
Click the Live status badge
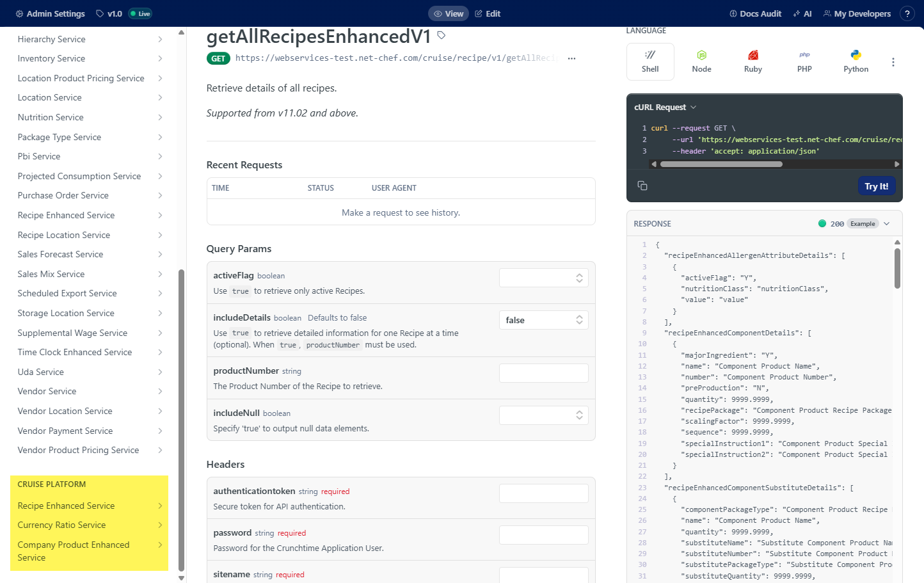(x=140, y=13)
